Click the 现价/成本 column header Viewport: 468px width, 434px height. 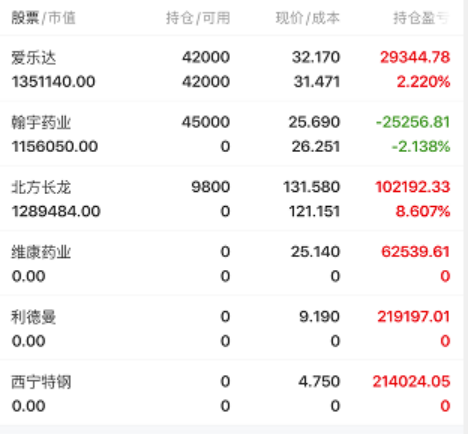coord(308,18)
